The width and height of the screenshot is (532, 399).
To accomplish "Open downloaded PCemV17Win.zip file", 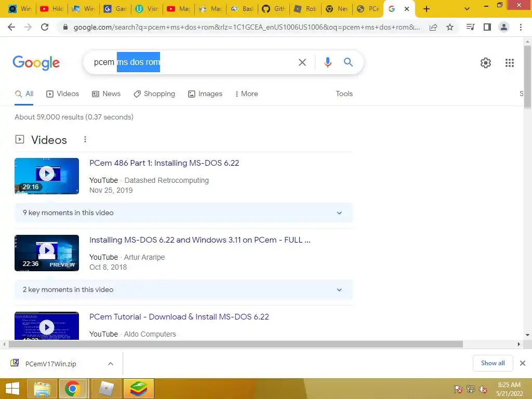I will point(51,364).
